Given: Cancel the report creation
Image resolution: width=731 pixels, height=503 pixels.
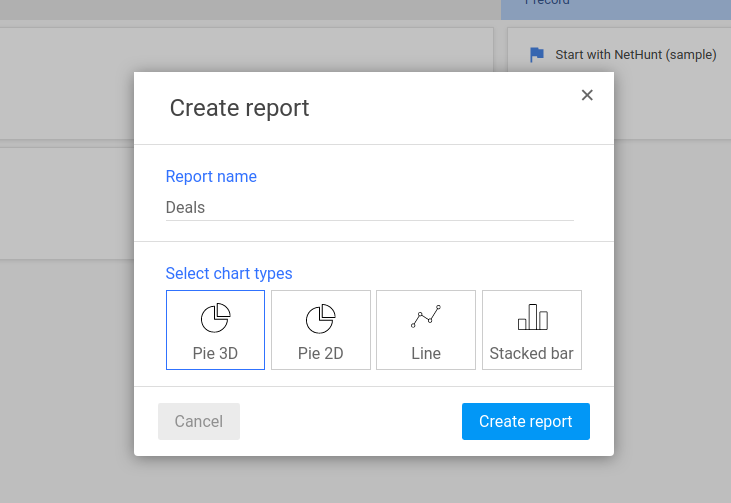Looking at the screenshot, I should [x=199, y=421].
